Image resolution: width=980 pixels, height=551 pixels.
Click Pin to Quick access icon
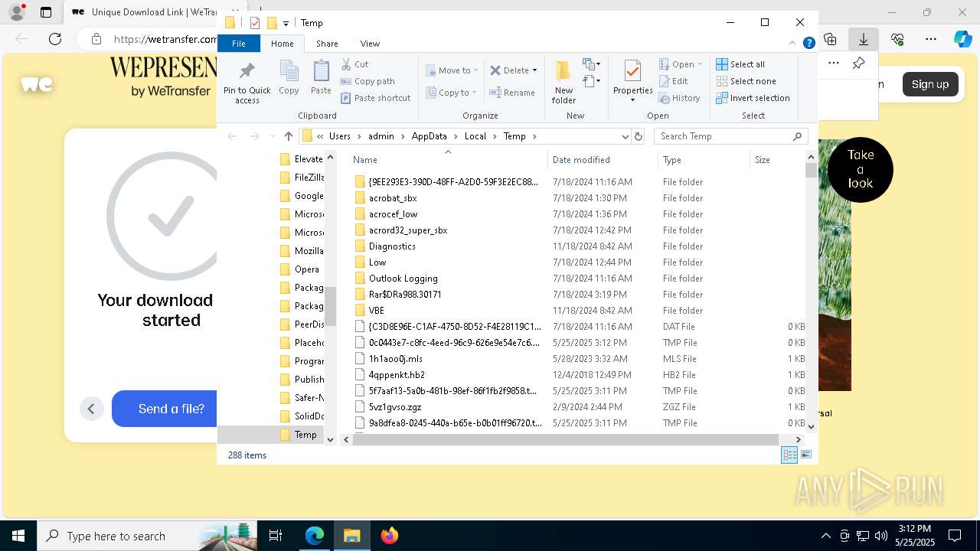[x=247, y=72]
